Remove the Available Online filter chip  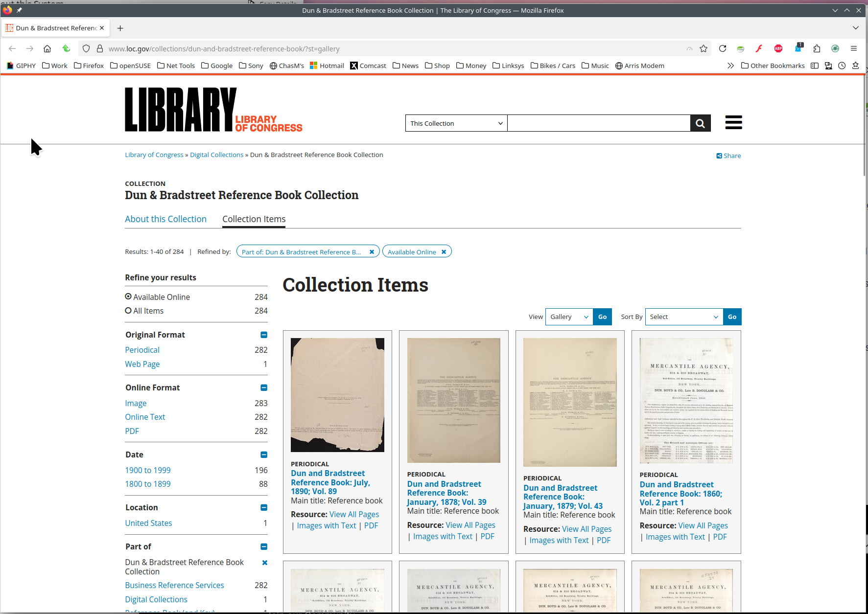[x=444, y=252]
